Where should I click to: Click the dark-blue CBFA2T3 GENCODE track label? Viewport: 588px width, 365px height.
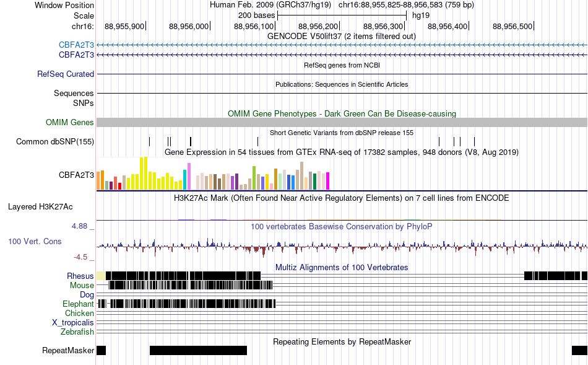(x=76, y=55)
